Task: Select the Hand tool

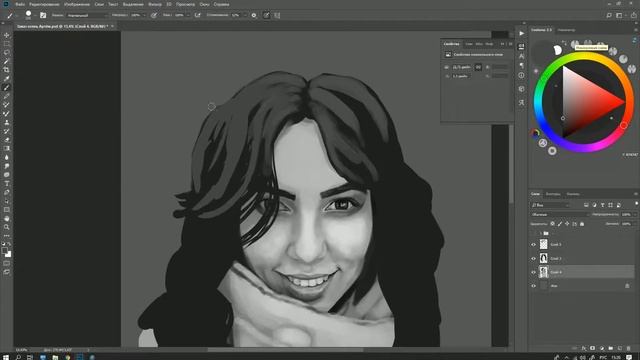Action: click(7, 218)
